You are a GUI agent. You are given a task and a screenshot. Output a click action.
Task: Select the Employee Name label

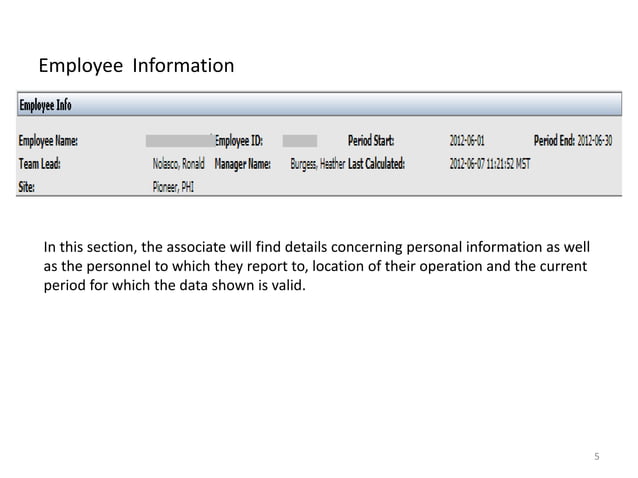pos(48,141)
